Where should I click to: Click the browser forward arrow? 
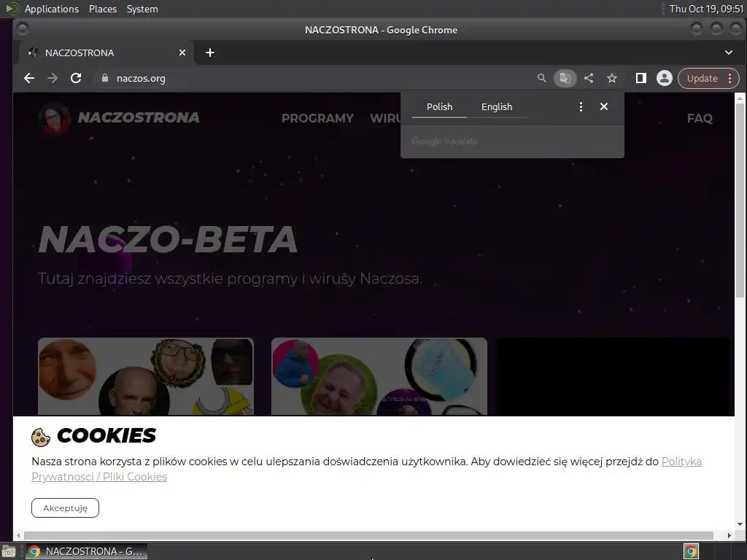tap(53, 78)
